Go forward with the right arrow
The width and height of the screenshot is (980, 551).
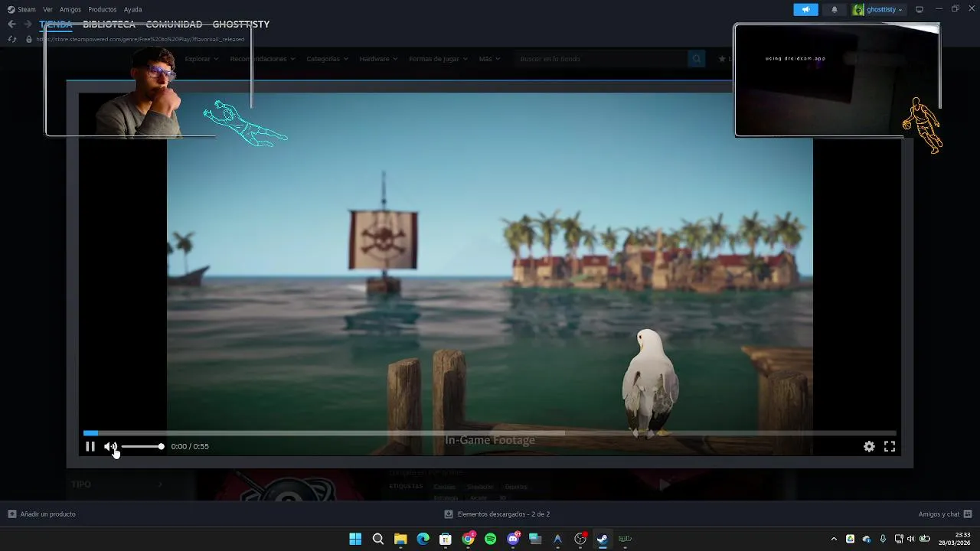(28, 24)
